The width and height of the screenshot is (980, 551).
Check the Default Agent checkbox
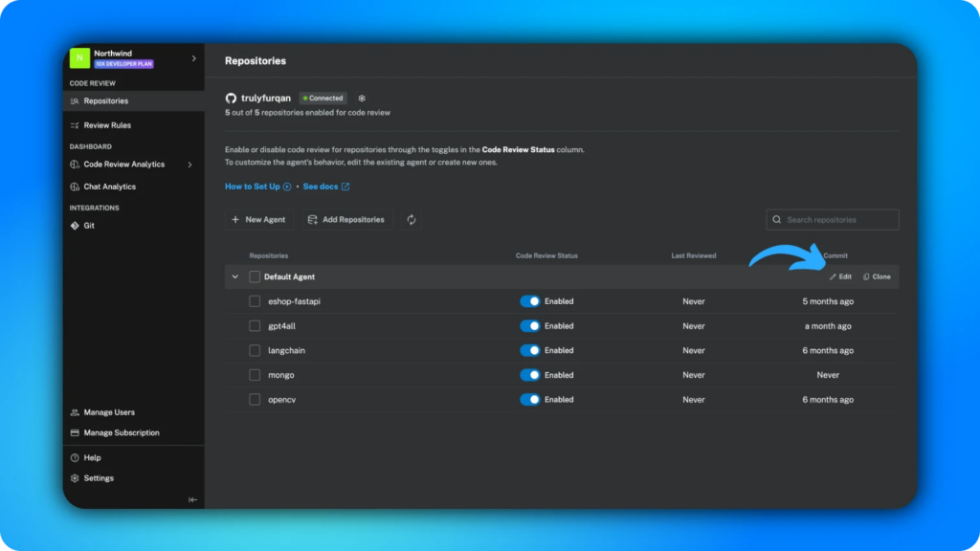pos(255,276)
